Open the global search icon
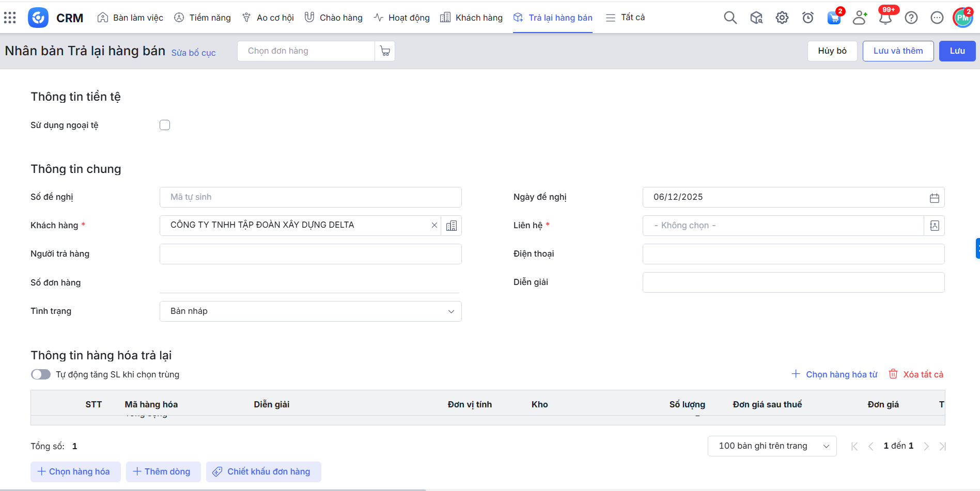This screenshot has height=491, width=980. point(730,18)
